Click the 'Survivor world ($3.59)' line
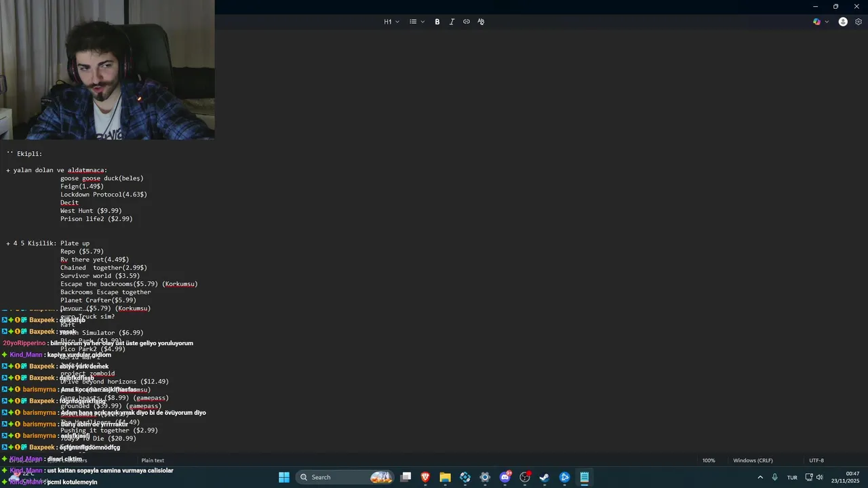This screenshot has width=868, height=488. pos(100,276)
